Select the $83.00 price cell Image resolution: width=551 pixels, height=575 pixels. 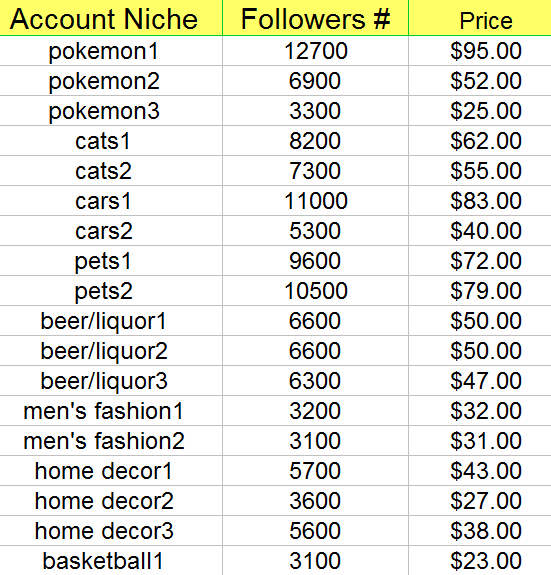click(480, 201)
